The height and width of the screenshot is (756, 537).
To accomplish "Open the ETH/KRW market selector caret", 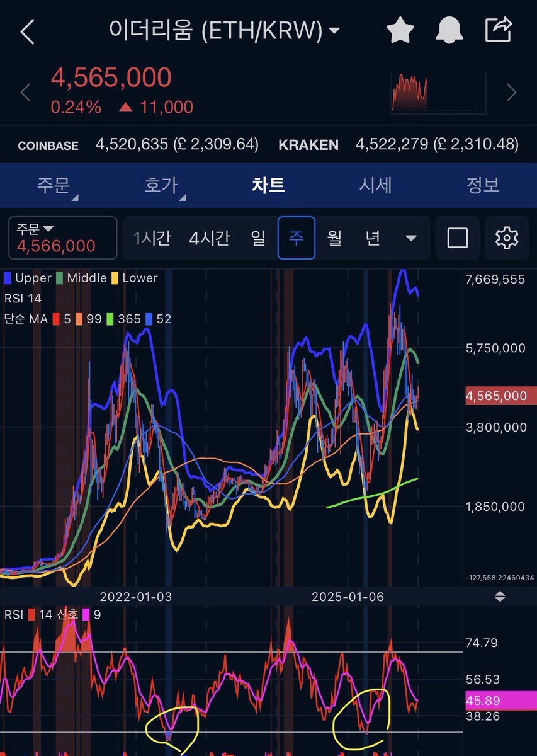I will click(x=334, y=29).
